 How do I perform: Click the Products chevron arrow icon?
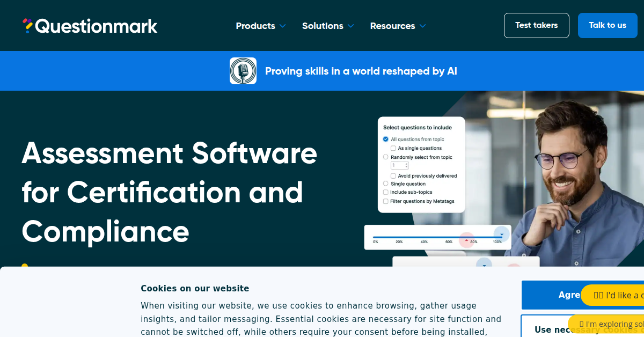click(x=282, y=26)
